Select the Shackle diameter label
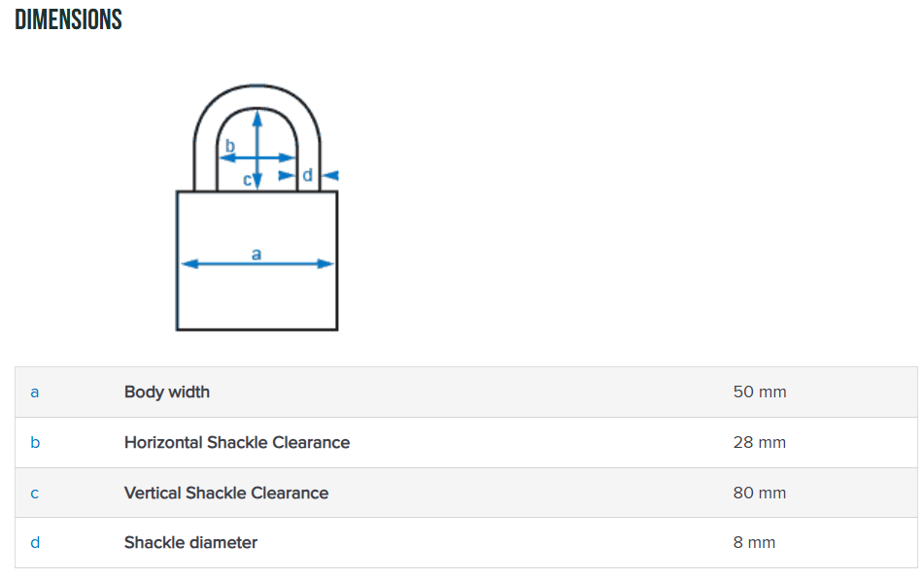This screenshot has height=580, width=924. 191,543
